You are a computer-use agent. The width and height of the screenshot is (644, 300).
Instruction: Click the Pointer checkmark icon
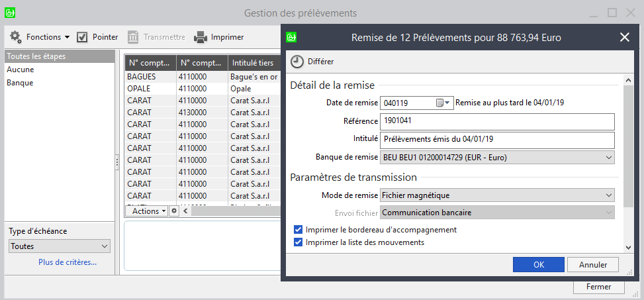click(82, 37)
